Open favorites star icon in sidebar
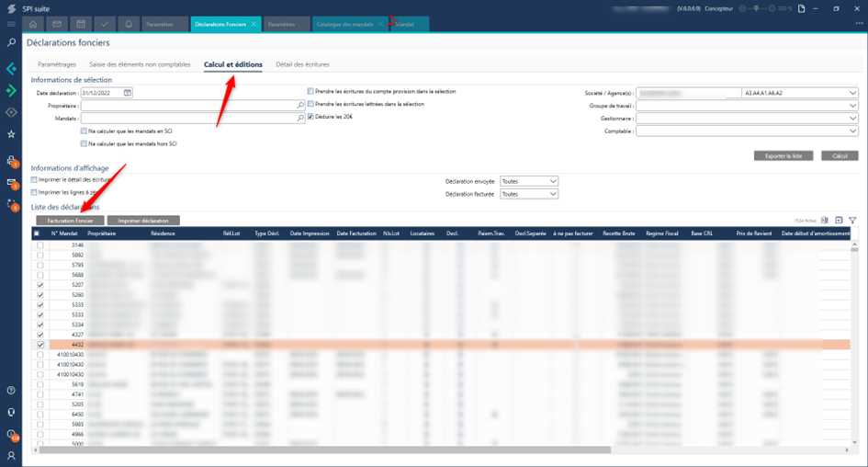 pyautogui.click(x=10, y=134)
